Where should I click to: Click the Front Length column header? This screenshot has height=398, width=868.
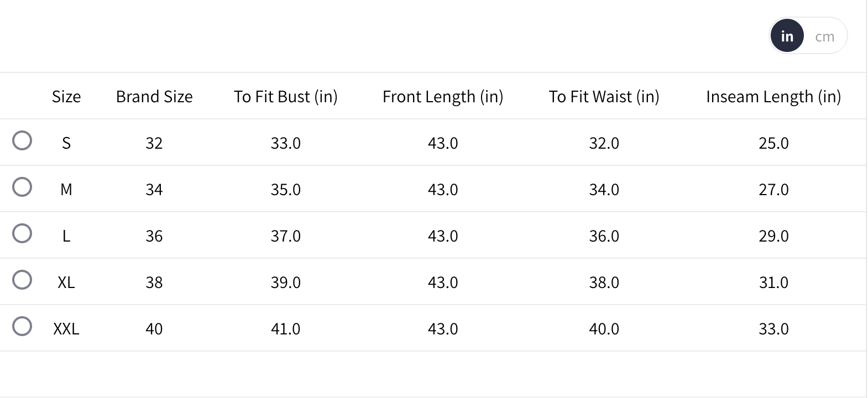tap(443, 97)
